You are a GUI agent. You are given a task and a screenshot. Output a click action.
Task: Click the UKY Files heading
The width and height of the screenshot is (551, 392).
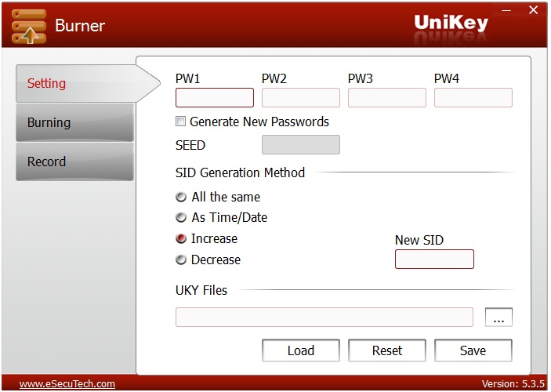(x=201, y=290)
